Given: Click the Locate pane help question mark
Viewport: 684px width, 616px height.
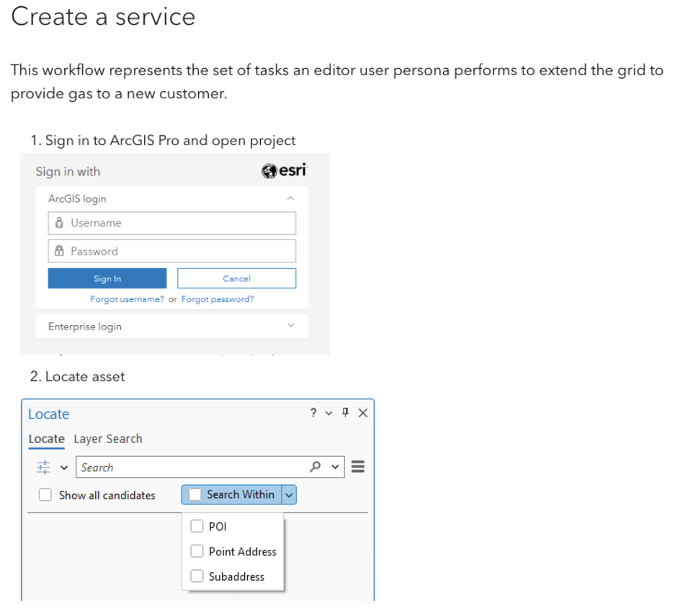Looking at the screenshot, I should pos(313,413).
